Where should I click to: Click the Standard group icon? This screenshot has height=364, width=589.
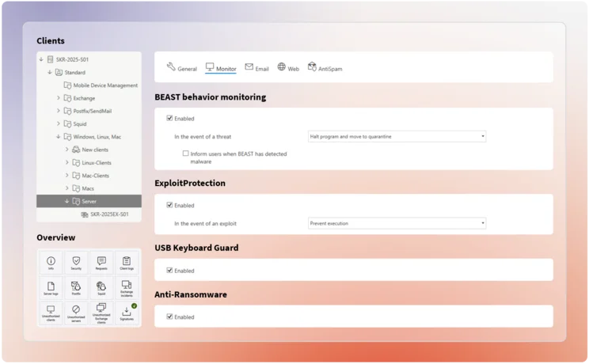[59, 72]
